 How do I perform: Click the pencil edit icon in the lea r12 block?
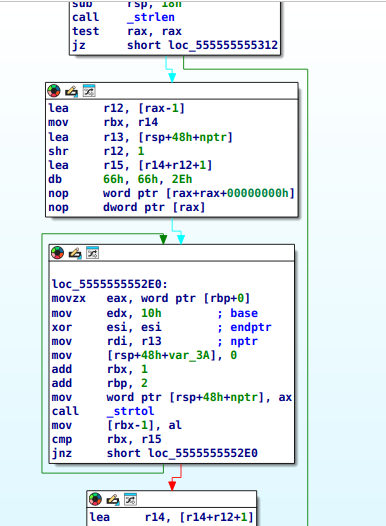tap(71, 91)
